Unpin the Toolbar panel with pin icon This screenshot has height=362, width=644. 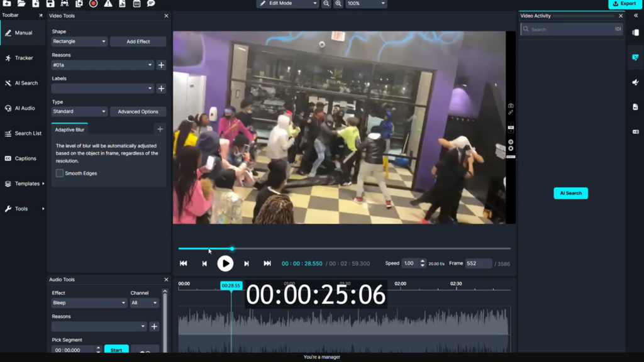coord(40,16)
